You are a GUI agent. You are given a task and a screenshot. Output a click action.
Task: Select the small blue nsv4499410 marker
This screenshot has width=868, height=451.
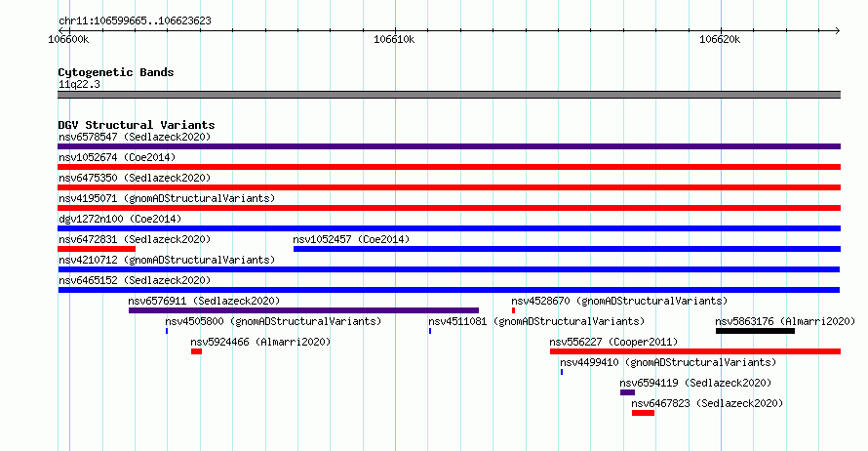click(562, 372)
